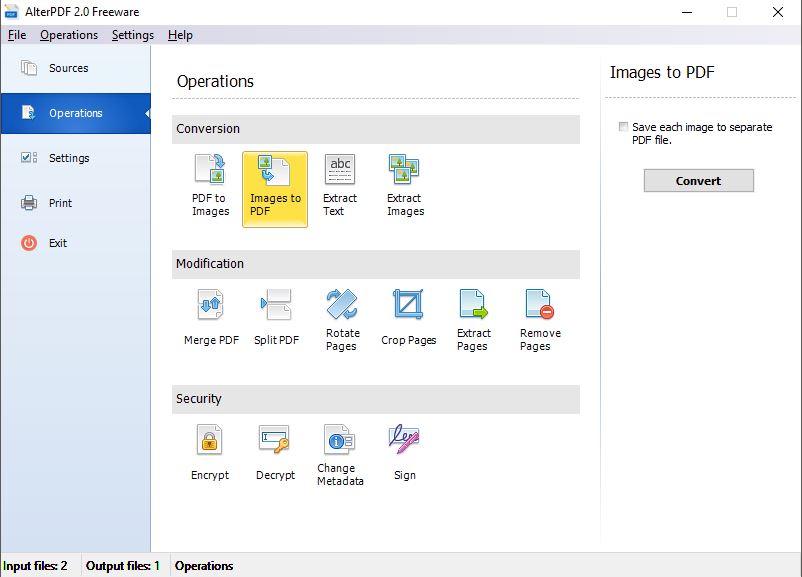Screen dimensions: 802x577
Task: Select the PDF to Images operation icon
Action: coord(210,169)
